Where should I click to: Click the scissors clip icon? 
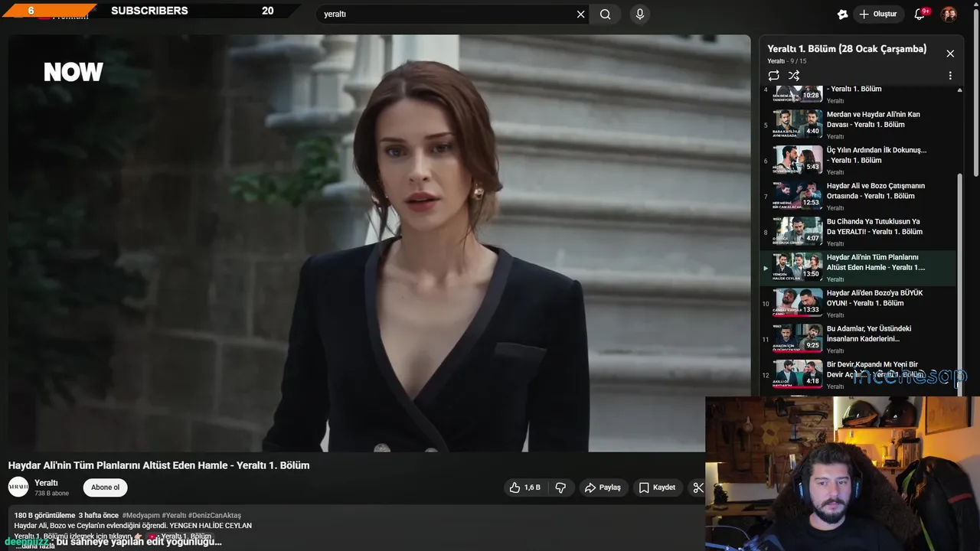pyautogui.click(x=697, y=487)
